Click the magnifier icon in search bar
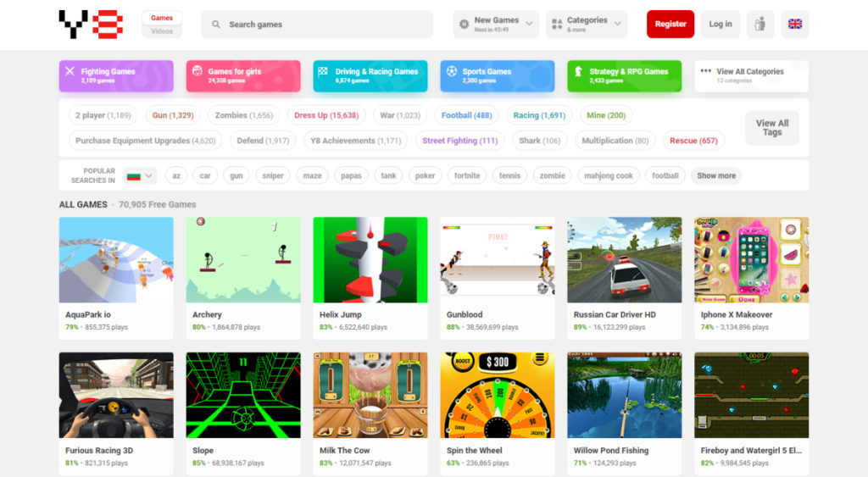This screenshot has height=477, width=868. coord(217,25)
